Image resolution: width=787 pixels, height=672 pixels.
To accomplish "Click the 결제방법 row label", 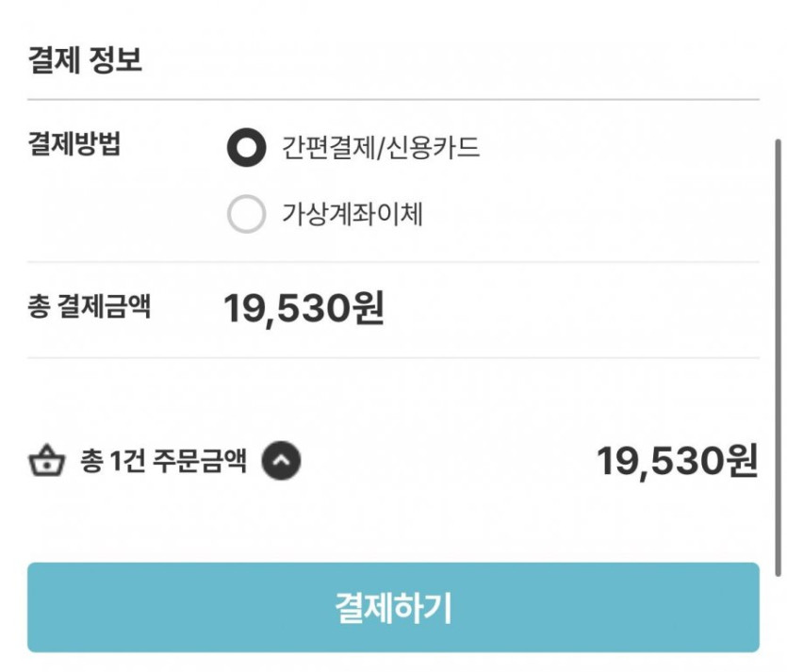I will (x=74, y=146).
